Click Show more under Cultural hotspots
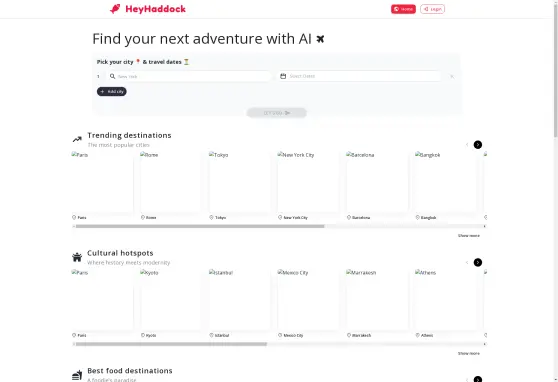The image size is (558, 382). pos(469,354)
